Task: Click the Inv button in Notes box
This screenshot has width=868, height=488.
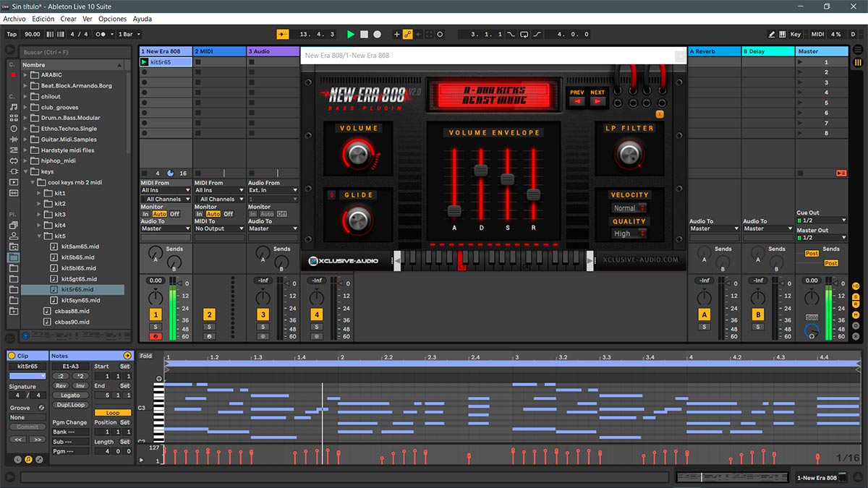Action: click(x=80, y=385)
